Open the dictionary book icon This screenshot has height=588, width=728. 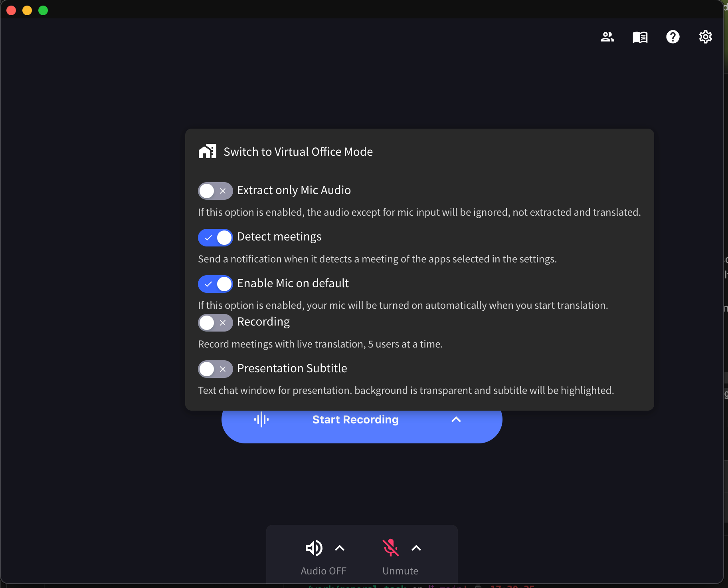tap(640, 37)
